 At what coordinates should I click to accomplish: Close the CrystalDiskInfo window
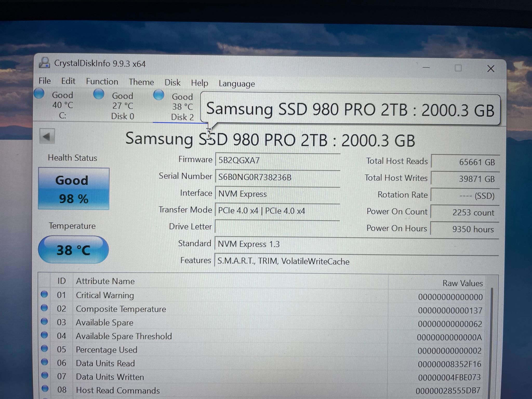click(x=491, y=69)
